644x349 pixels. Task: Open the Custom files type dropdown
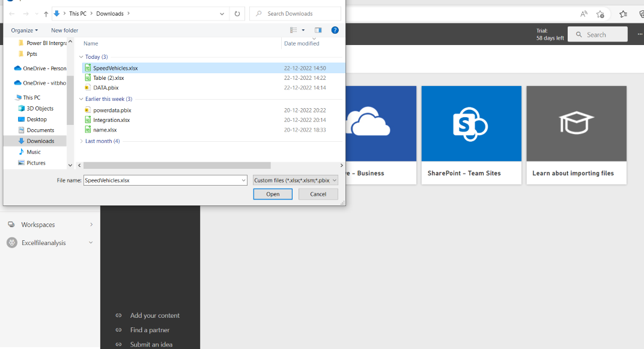[x=296, y=180]
